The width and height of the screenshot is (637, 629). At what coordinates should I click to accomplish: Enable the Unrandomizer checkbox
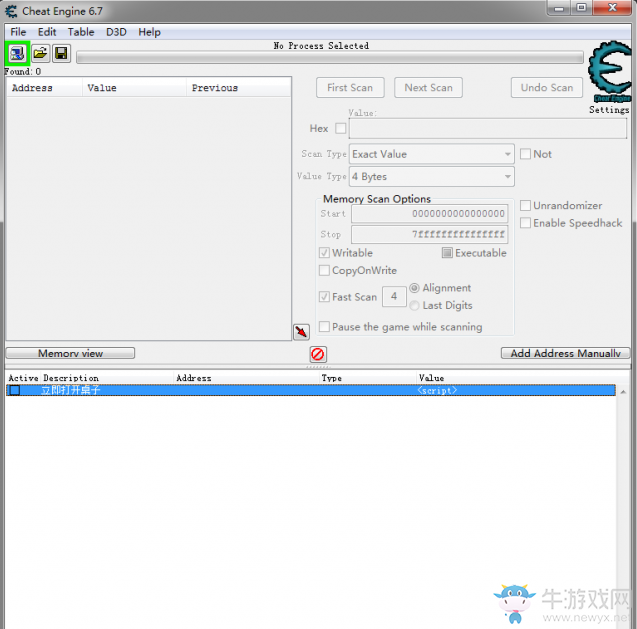click(525, 206)
